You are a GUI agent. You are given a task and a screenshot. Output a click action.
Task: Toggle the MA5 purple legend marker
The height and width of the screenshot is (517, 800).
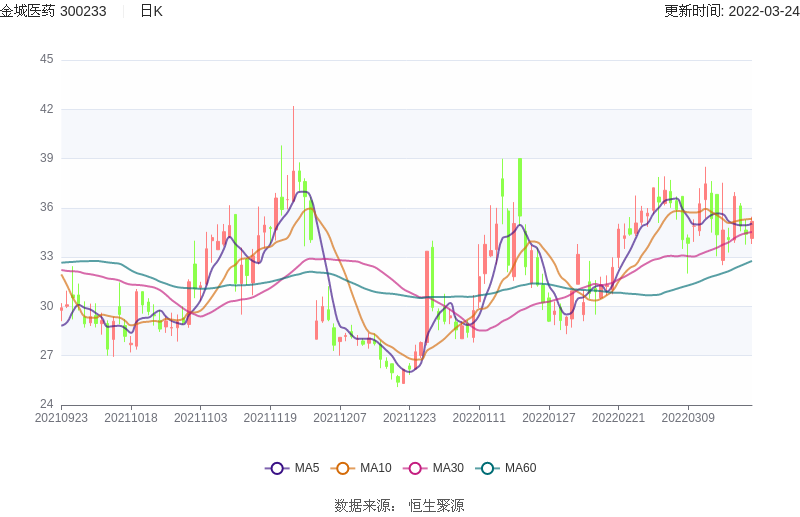tap(277, 468)
